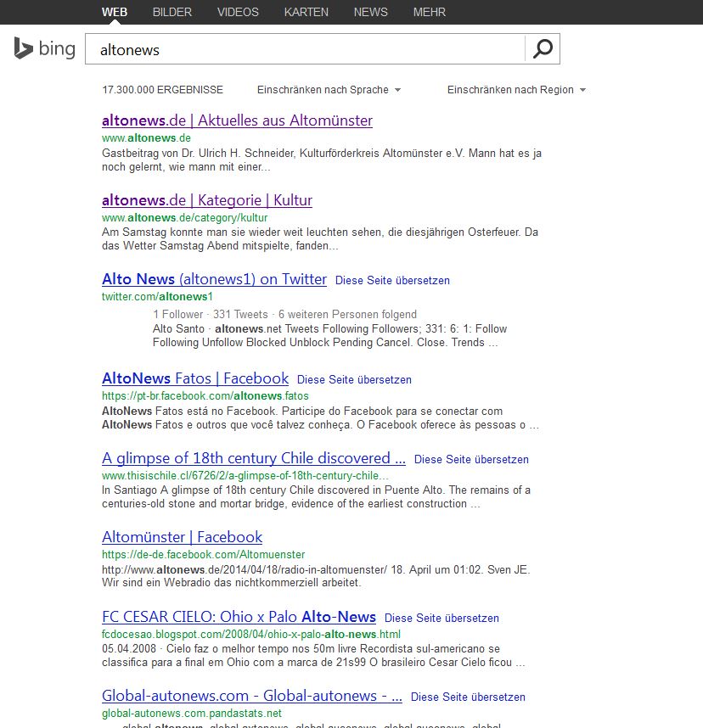Open FC CESAR CIELO Ohio result
This screenshot has width=703, height=728.
(239, 617)
